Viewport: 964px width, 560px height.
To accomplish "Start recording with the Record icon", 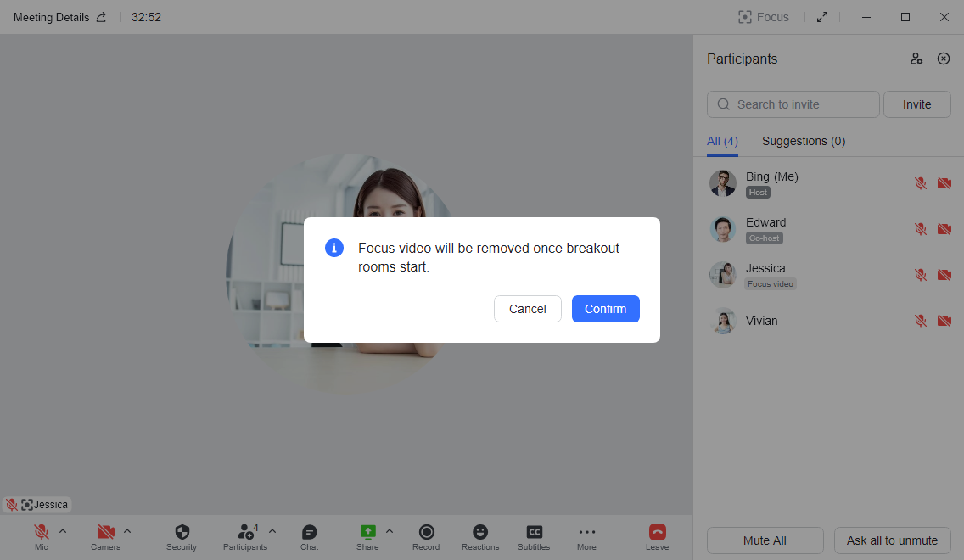I will (x=426, y=533).
